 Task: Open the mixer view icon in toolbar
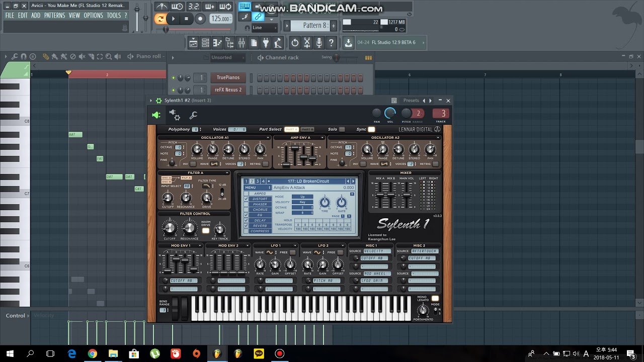[x=242, y=43]
